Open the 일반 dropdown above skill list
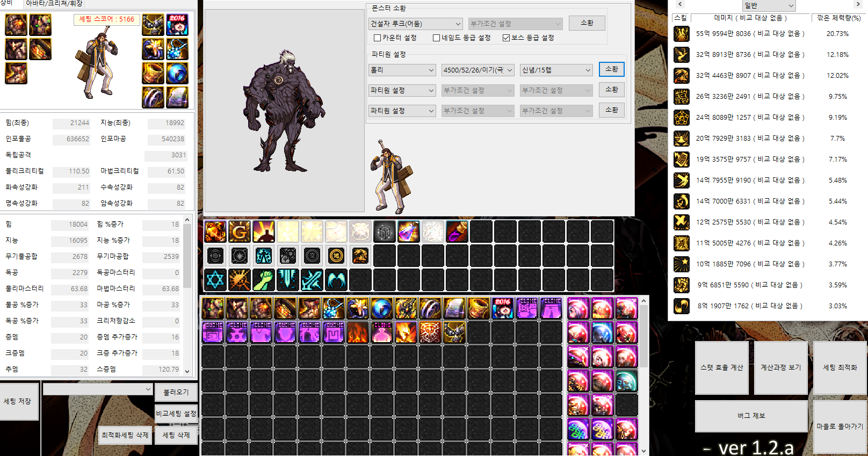868x456 pixels. click(769, 5)
